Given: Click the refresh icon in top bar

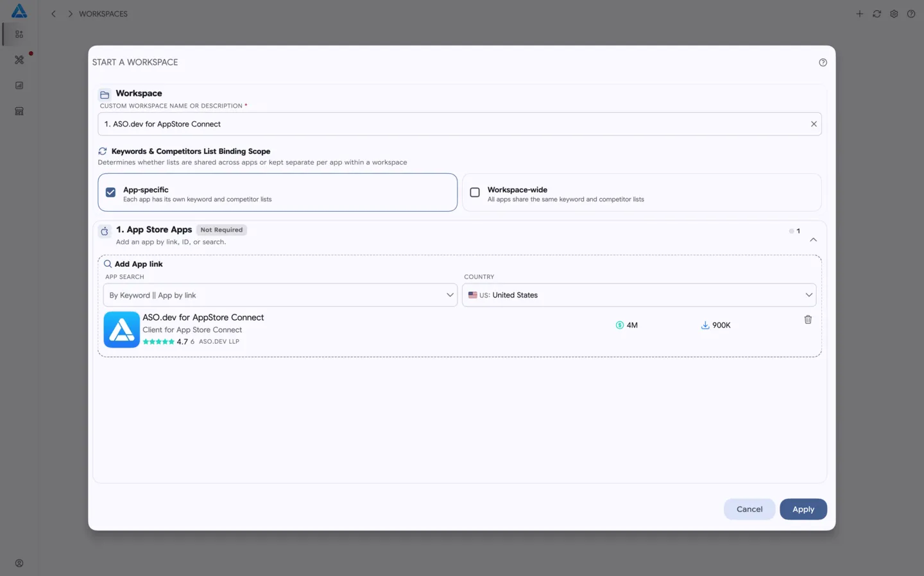Looking at the screenshot, I should (x=877, y=13).
